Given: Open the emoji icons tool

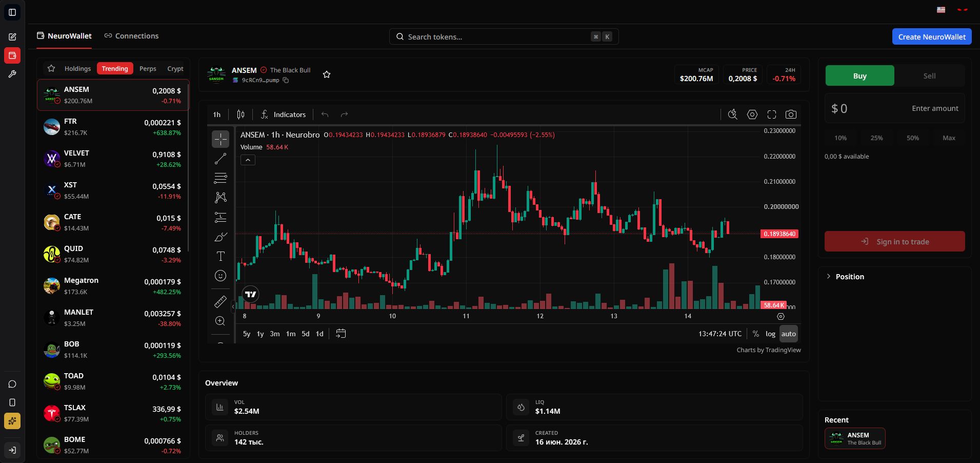Looking at the screenshot, I should [221, 276].
